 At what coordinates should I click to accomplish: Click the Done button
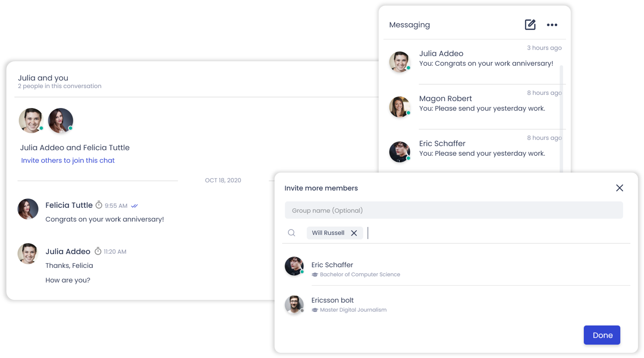coord(602,335)
